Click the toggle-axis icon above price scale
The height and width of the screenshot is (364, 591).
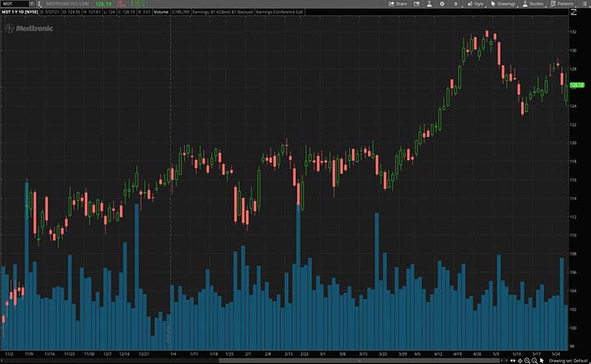(x=574, y=12)
